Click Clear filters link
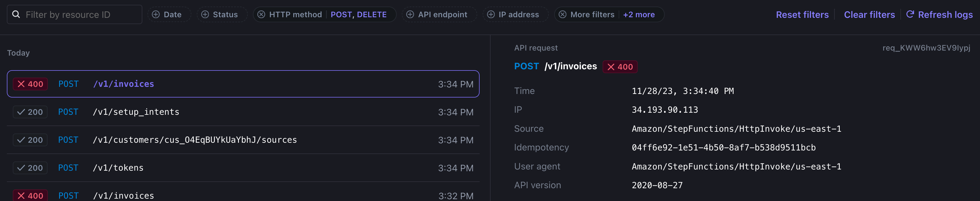 pos(869,15)
